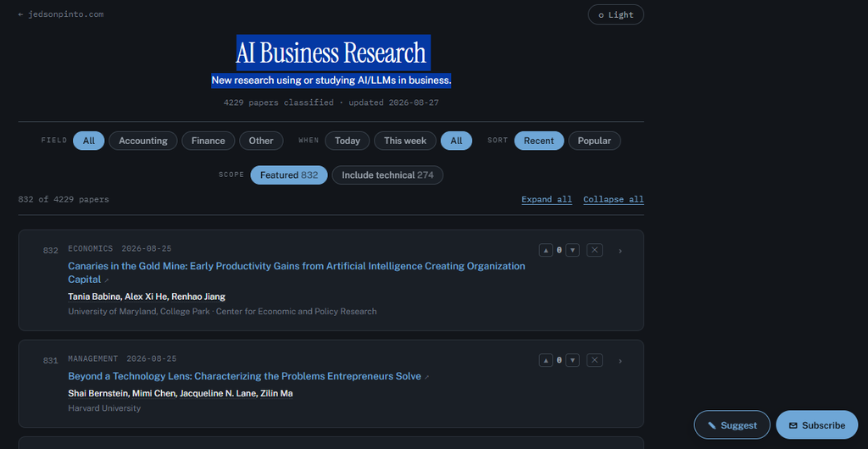Click the Subscribe button
Image resolution: width=868 pixels, height=449 pixels.
[x=817, y=424]
